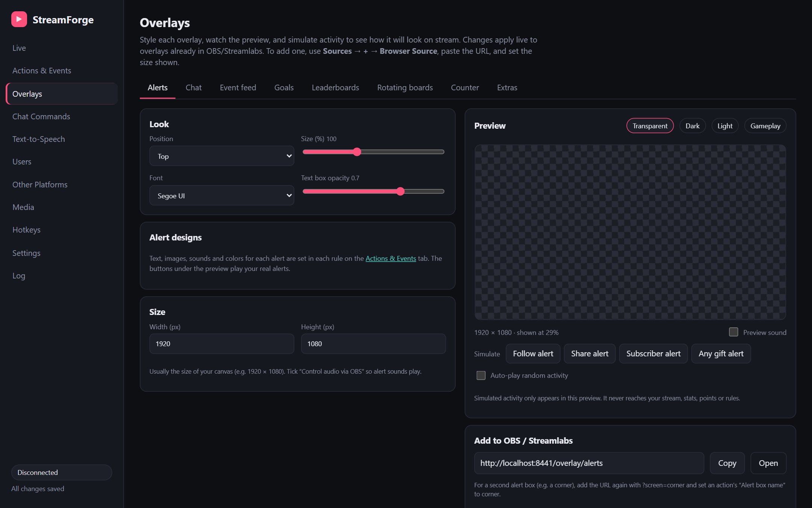The image size is (812, 508).
Task: Go to Chat Commands in sidebar
Action: [62, 116]
